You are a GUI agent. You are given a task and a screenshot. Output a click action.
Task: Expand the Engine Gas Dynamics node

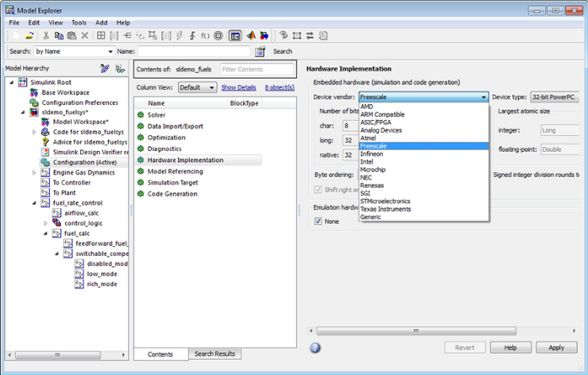(x=34, y=172)
